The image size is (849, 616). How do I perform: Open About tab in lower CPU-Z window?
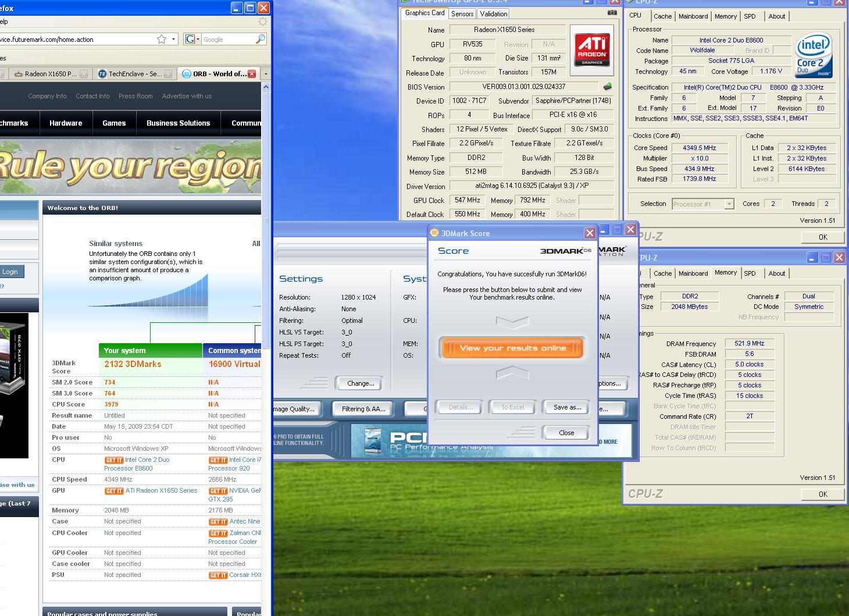pos(776,273)
